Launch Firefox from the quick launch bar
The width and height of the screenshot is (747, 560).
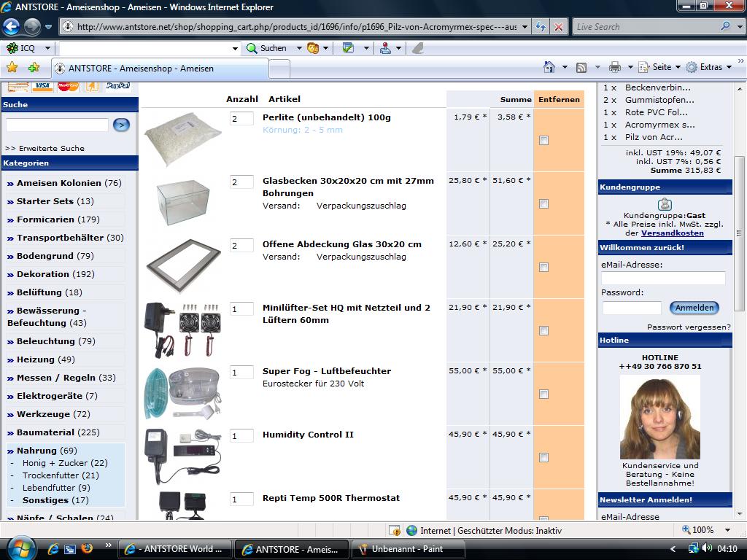click(x=88, y=548)
